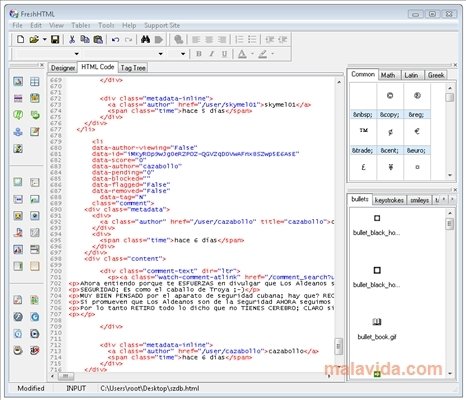The image size is (466, 400).
Task: Toggle bold formatting with the B button
Action: (199, 54)
